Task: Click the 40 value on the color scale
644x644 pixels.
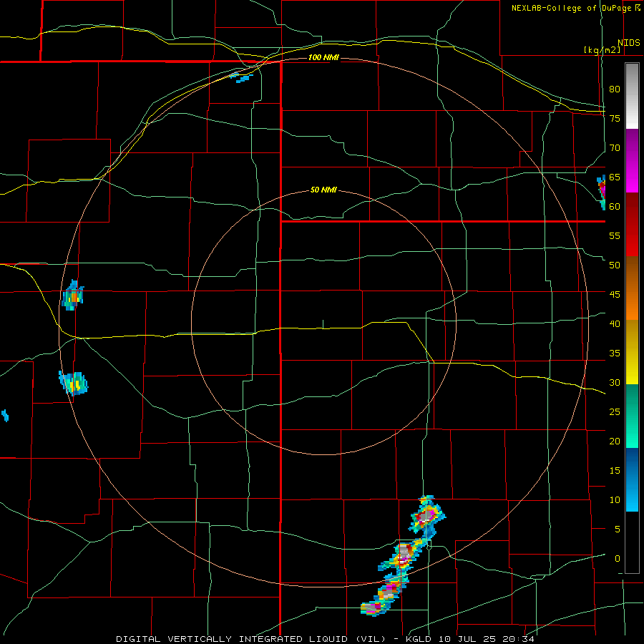Action: coord(615,324)
